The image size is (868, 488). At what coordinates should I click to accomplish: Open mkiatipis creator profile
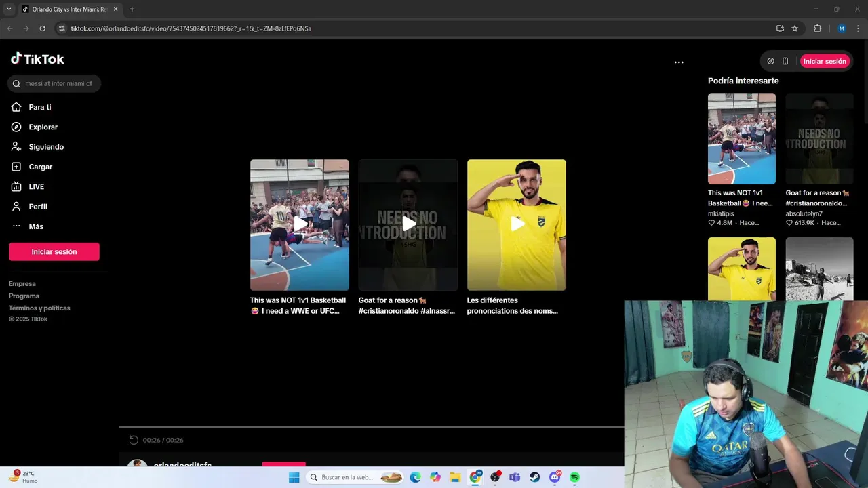(721, 213)
